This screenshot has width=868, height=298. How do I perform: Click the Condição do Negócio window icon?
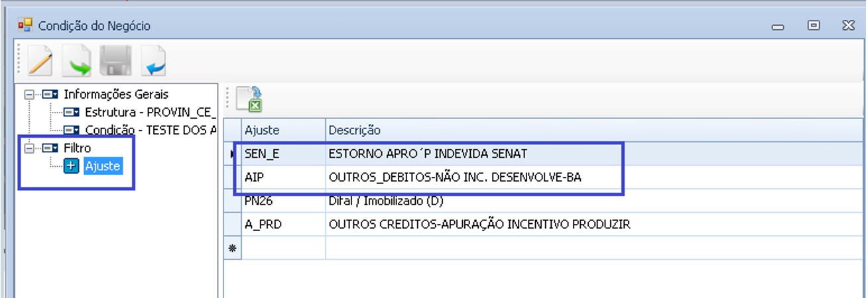click(25, 26)
